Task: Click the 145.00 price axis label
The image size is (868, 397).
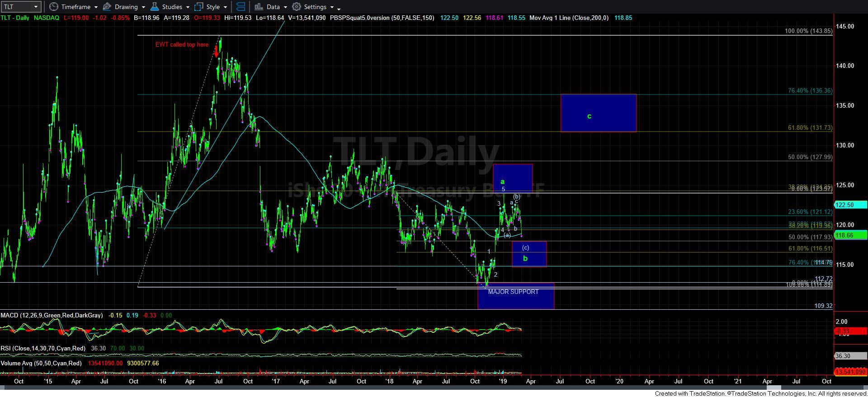Action: pos(845,26)
